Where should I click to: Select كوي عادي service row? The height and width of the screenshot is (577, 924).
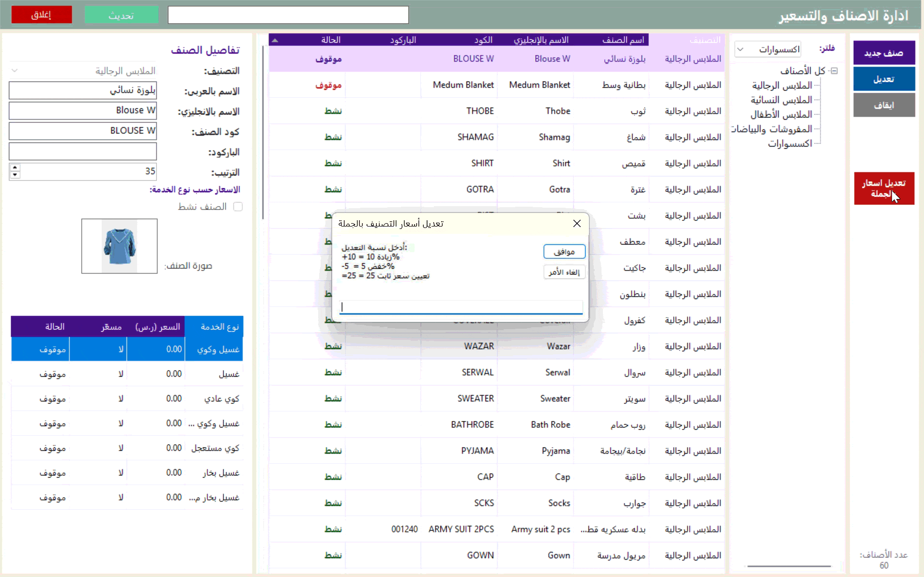127,398
